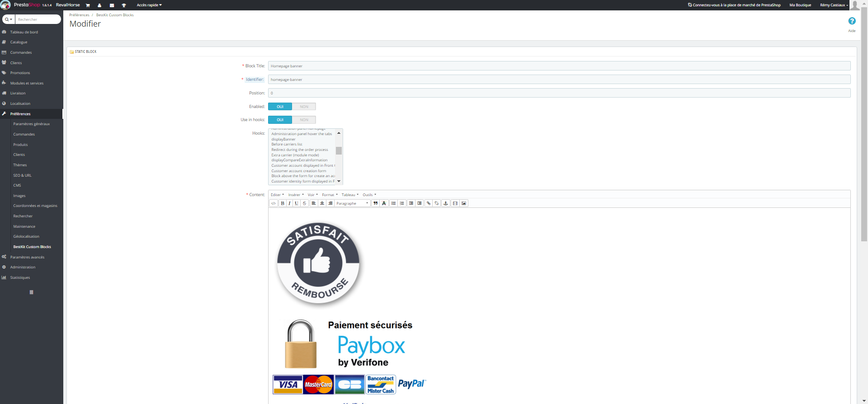Align text right in editor

point(330,203)
